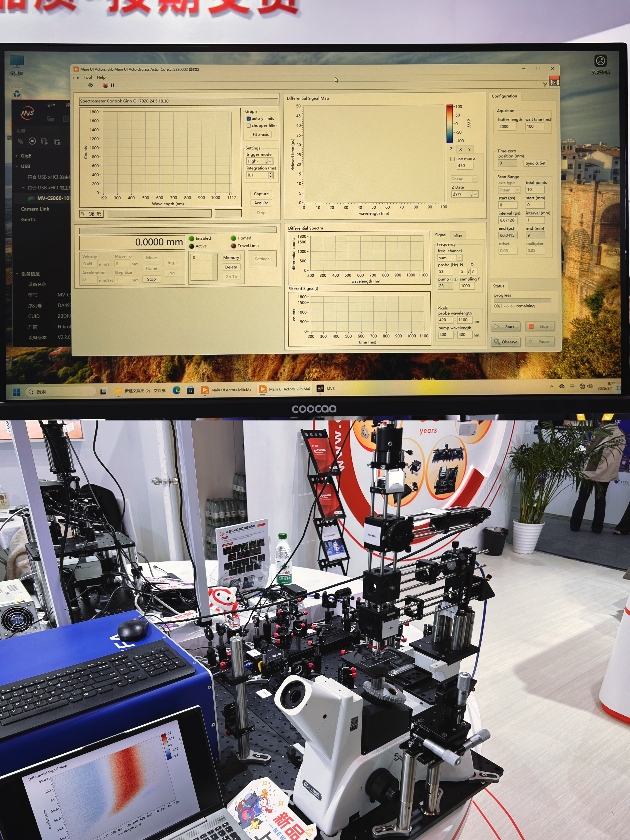Open the Z Data dY/Y dropdown
The height and width of the screenshot is (840, 630).
(x=475, y=194)
